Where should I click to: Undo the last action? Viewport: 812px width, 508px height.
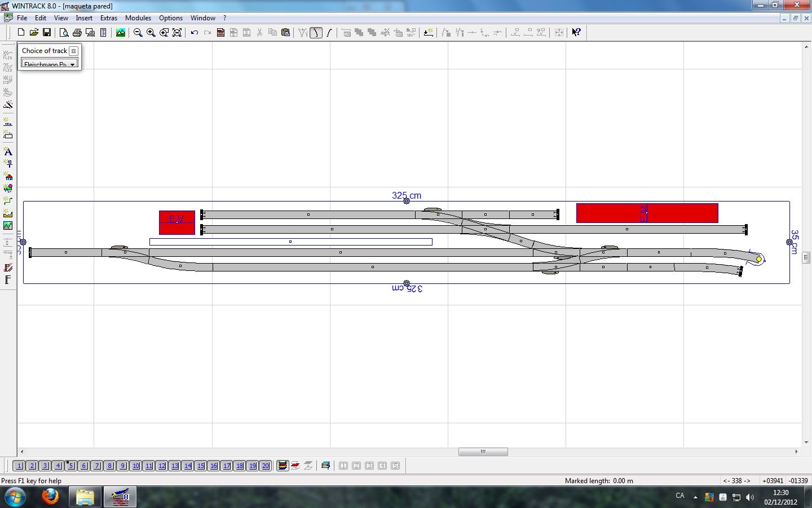point(195,33)
